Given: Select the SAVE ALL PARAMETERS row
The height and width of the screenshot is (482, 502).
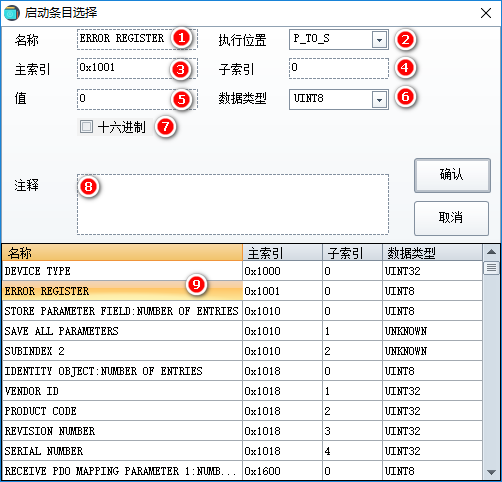Looking at the screenshot, I should 242,331.
